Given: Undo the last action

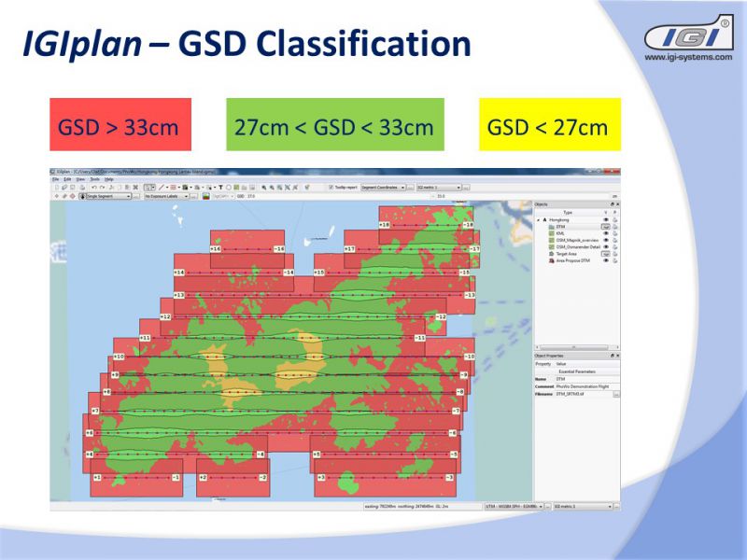Looking at the screenshot, I should pyautogui.click(x=93, y=188).
